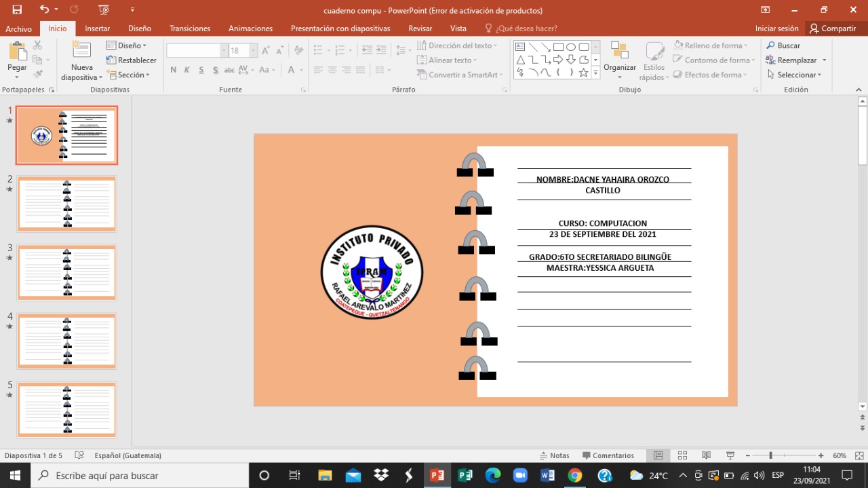Open the font name dropdown
Image resolution: width=868 pixels, height=488 pixels.
click(x=224, y=51)
